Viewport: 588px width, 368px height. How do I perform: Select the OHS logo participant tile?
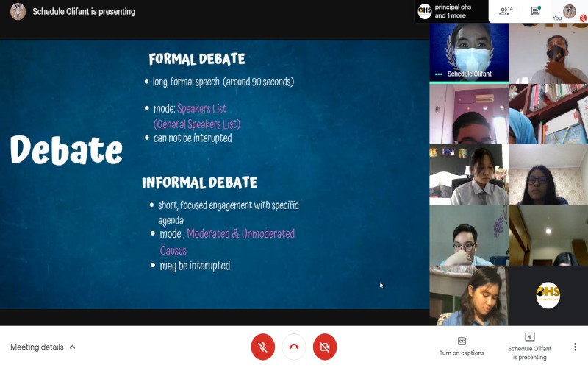click(x=548, y=296)
